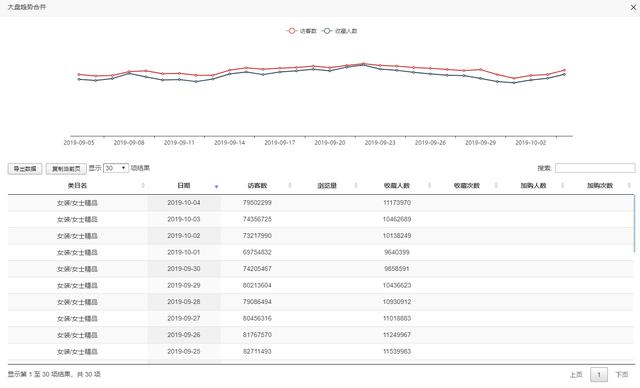640x388 pixels.
Task: Focus the 搜索 search input field
Action: point(595,168)
